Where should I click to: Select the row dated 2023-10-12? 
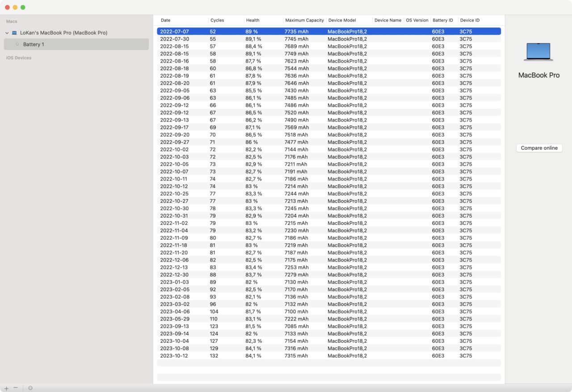point(329,356)
